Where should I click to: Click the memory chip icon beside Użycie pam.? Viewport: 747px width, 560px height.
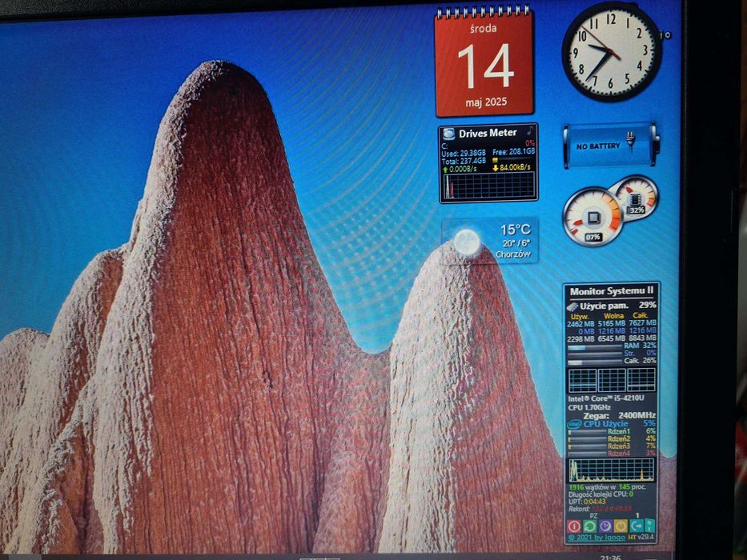coord(572,306)
